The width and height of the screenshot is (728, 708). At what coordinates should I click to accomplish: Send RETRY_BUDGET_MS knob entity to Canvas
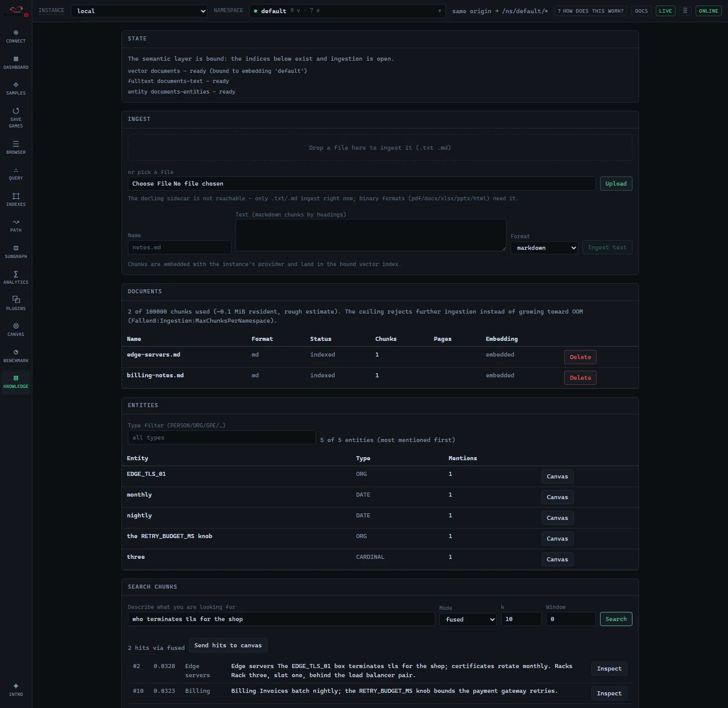pyautogui.click(x=557, y=539)
